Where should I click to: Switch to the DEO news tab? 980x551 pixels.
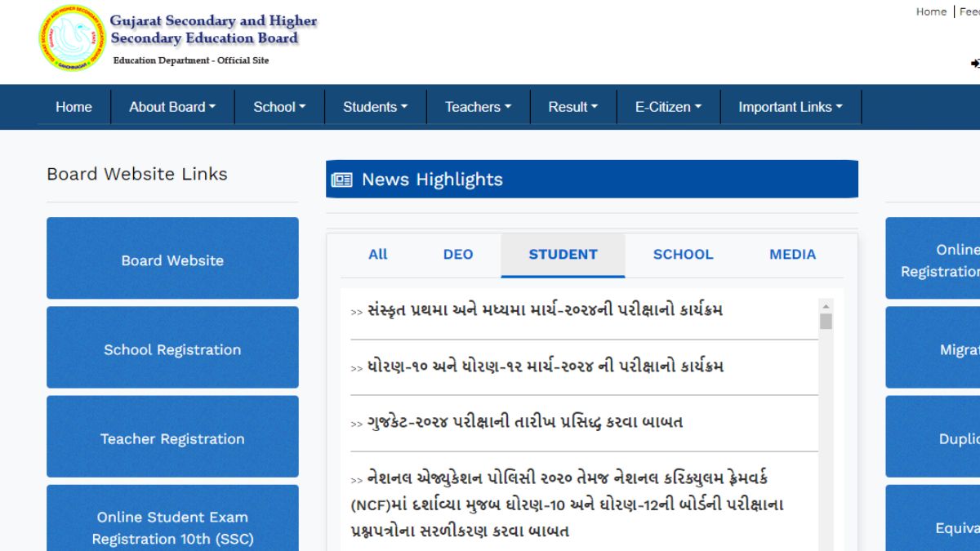pyautogui.click(x=457, y=255)
